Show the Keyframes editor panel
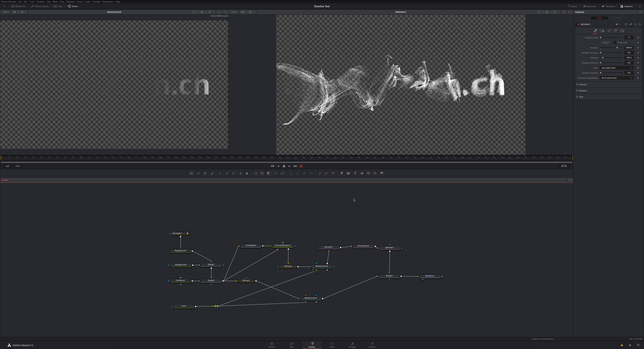The height and width of the screenshot is (349, 644). [x=589, y=6]
